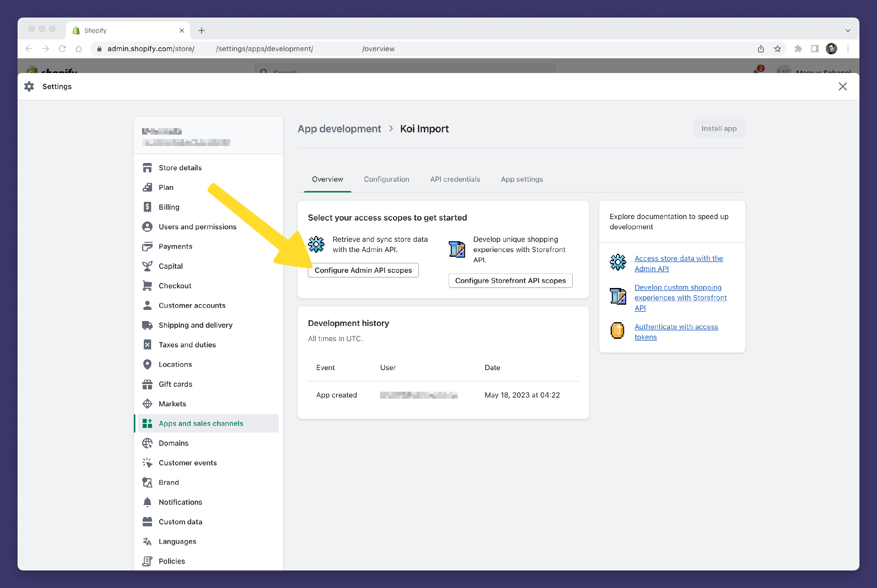Open the App settings tab
The height and width of the screenshot is (588, 877).
(x=522, y=179)
